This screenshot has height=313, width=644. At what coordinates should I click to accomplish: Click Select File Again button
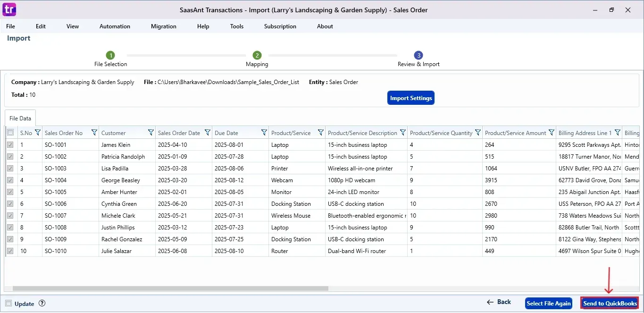tap(549, 303)
